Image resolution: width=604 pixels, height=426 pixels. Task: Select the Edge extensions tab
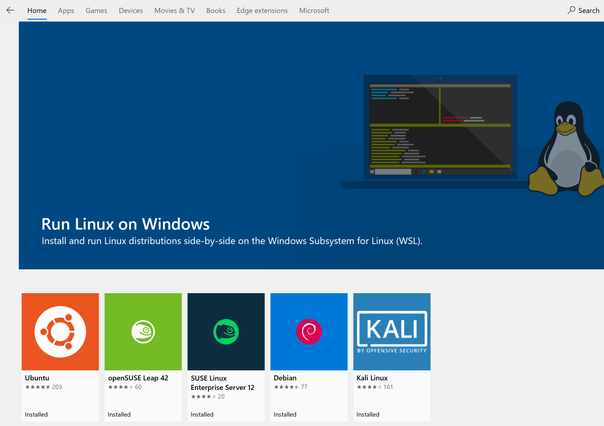point(262,11)
